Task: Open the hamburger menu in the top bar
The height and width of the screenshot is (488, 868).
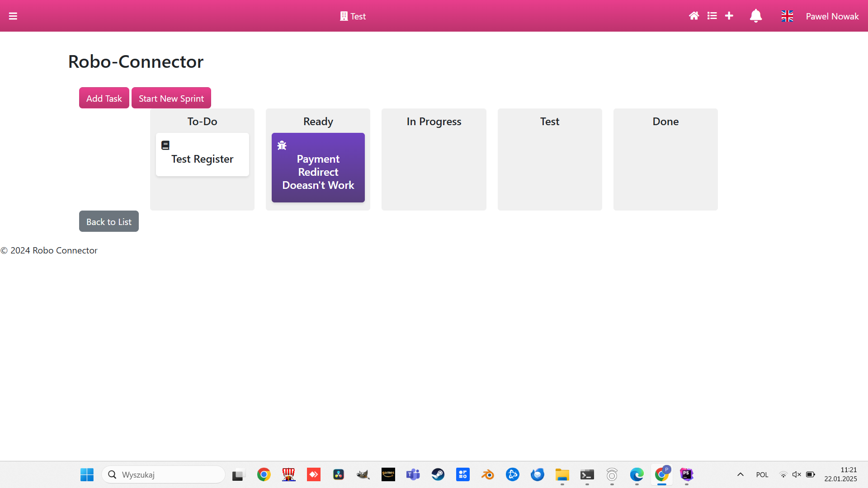Action: (x=13, y=16)
